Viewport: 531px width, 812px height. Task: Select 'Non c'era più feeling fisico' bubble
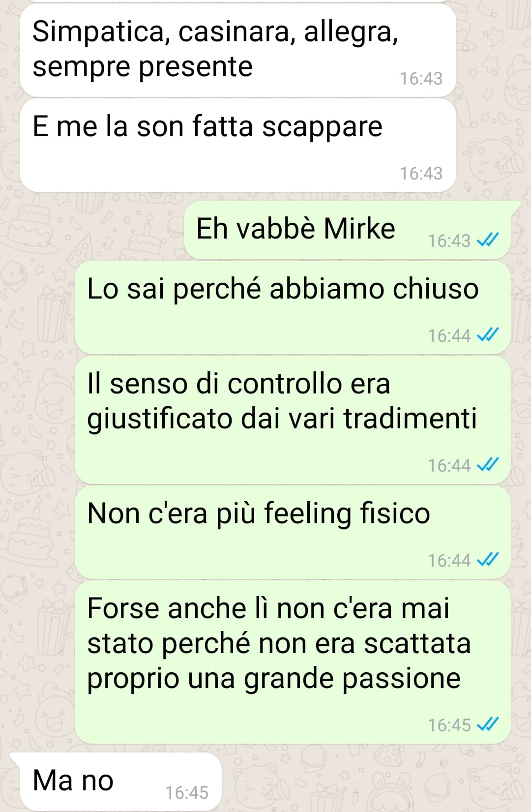pyautogui.click(x=293, y=532)
